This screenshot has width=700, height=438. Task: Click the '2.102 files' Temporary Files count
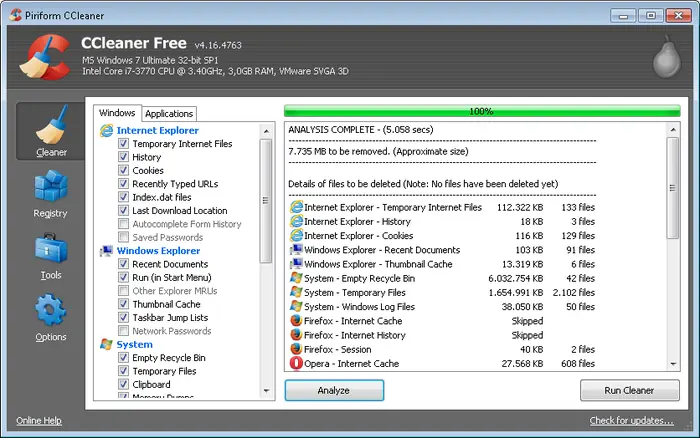point(574,292)
